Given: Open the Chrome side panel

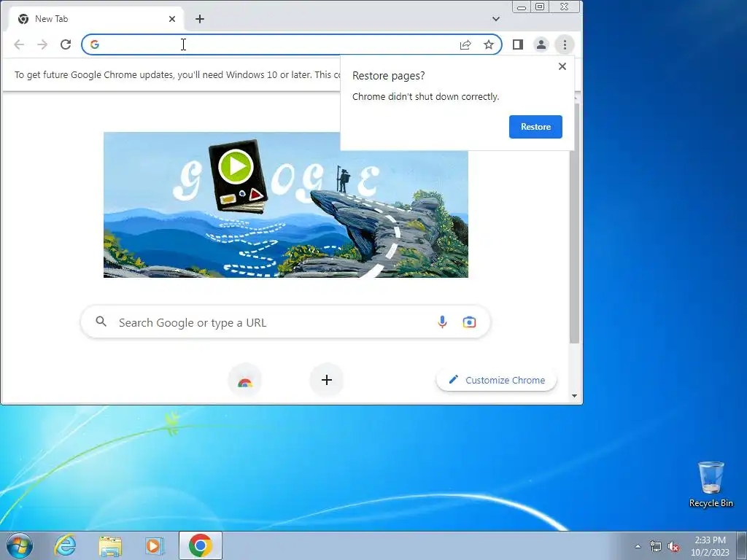Looking at the screenshot, I should pyautogui.click(x=518, y=44).
